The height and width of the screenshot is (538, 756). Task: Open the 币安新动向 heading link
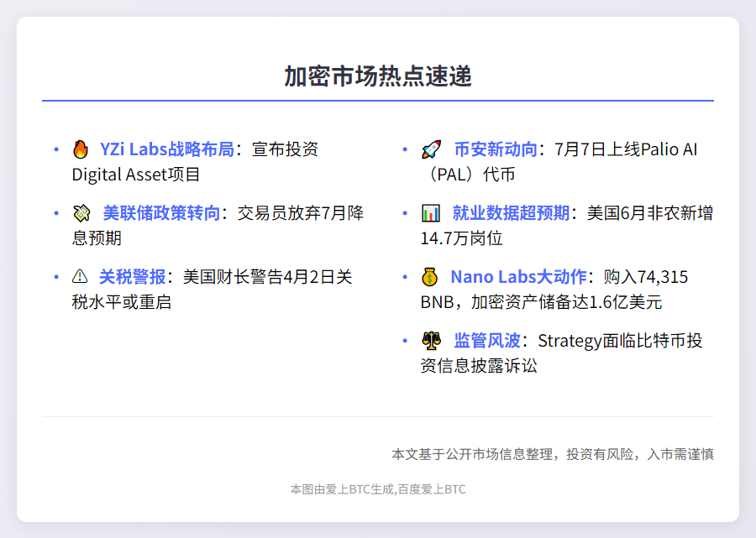coord(496,149)
